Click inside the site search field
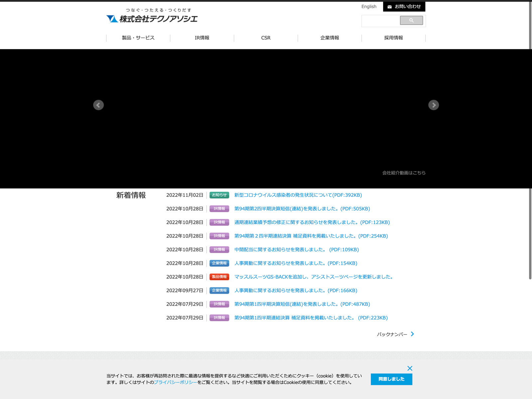 point(381,21)
